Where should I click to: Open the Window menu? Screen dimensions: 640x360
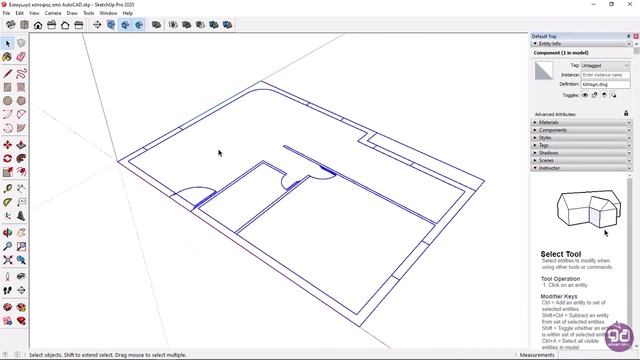108,13
